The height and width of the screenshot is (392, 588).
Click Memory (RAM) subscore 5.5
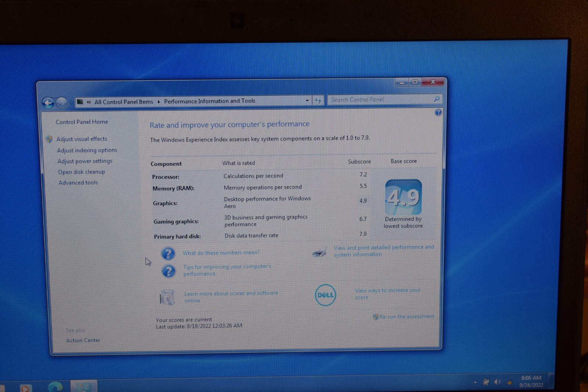click(x=363, y=186)
